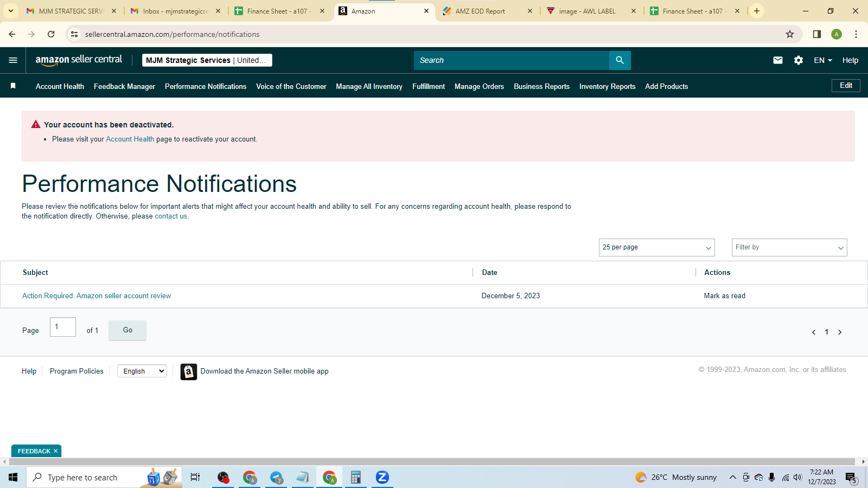Open a new browser tab
868x488 pixels.
coord(757,11)
